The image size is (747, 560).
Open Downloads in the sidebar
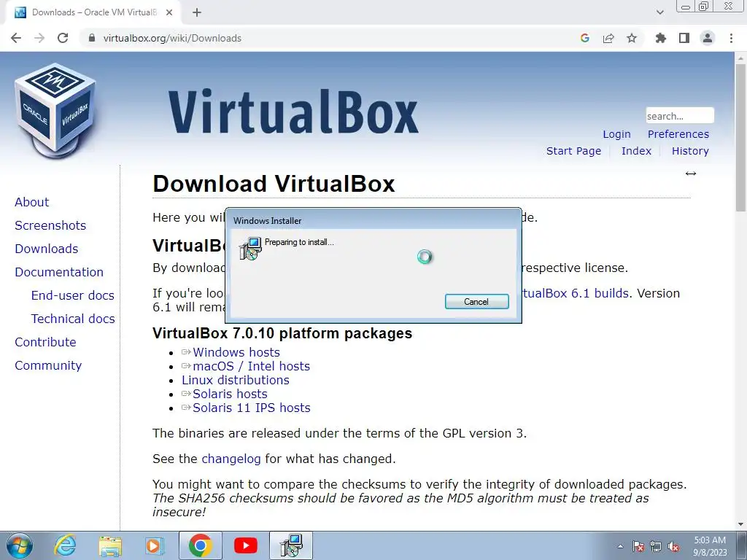pyautogui.click(x=46, y=249)
